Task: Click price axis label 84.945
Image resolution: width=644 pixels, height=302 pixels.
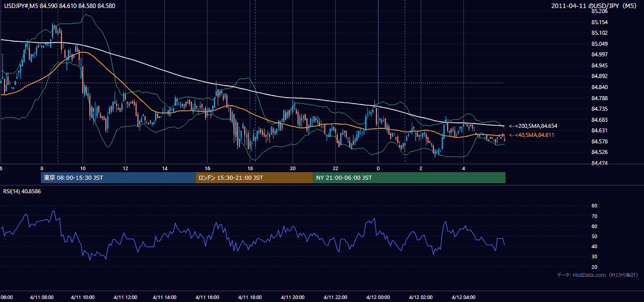Action: [599, 65]
